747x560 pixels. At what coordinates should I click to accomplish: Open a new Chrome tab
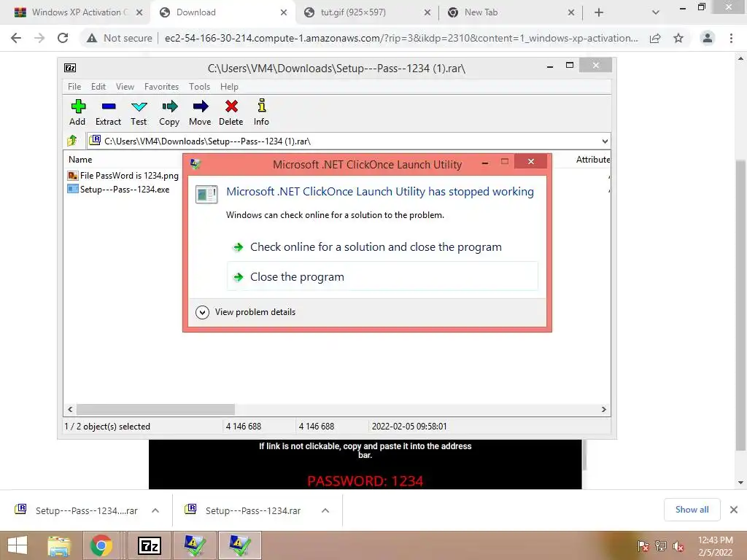point(599,12)
